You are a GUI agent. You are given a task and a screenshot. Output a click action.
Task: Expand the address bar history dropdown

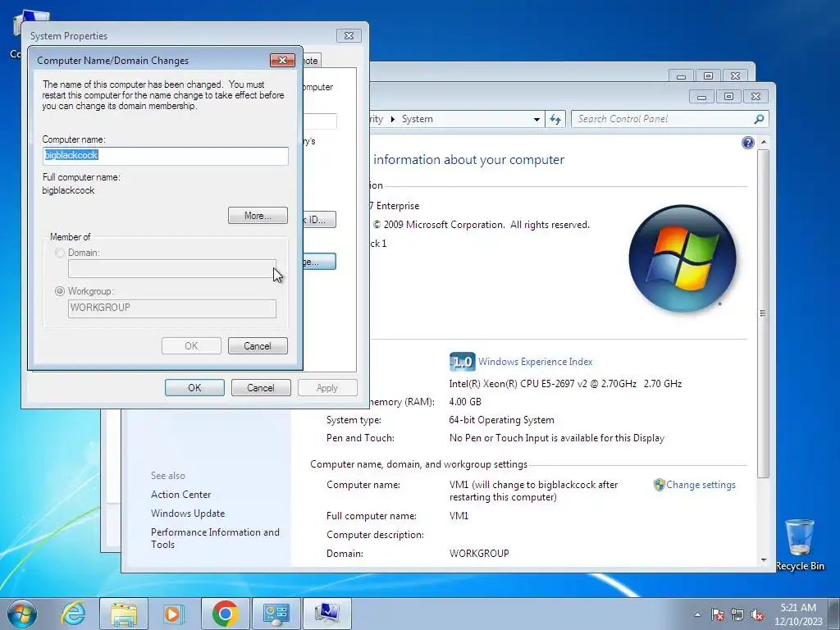pos(536,120)
